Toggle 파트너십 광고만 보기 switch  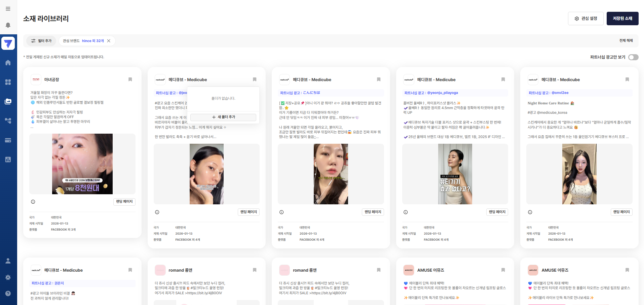click(633, 57)
